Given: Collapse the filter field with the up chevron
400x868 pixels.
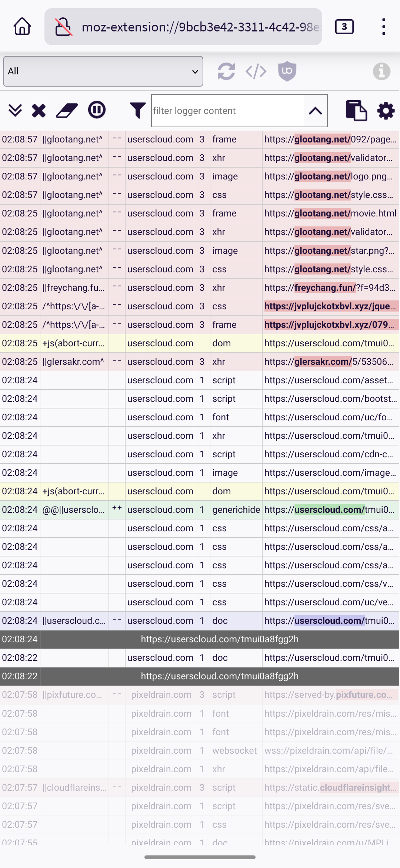Looking at the screenshot, I should tap(315, 110).
